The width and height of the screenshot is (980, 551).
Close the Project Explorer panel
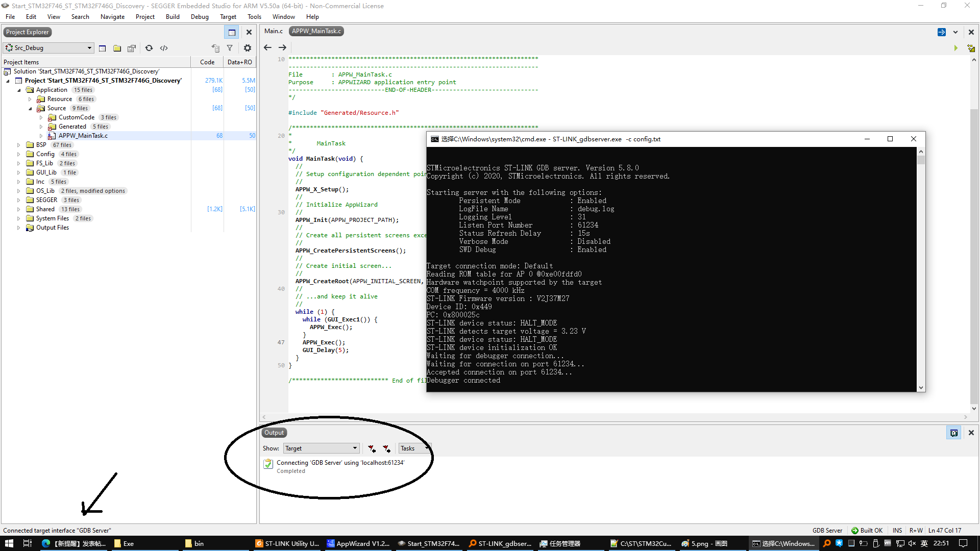(249, 32)
